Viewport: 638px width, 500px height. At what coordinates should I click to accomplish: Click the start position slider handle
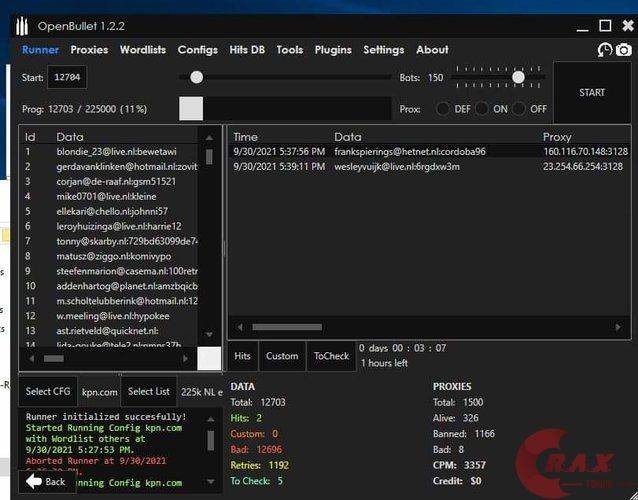point(197,77)
